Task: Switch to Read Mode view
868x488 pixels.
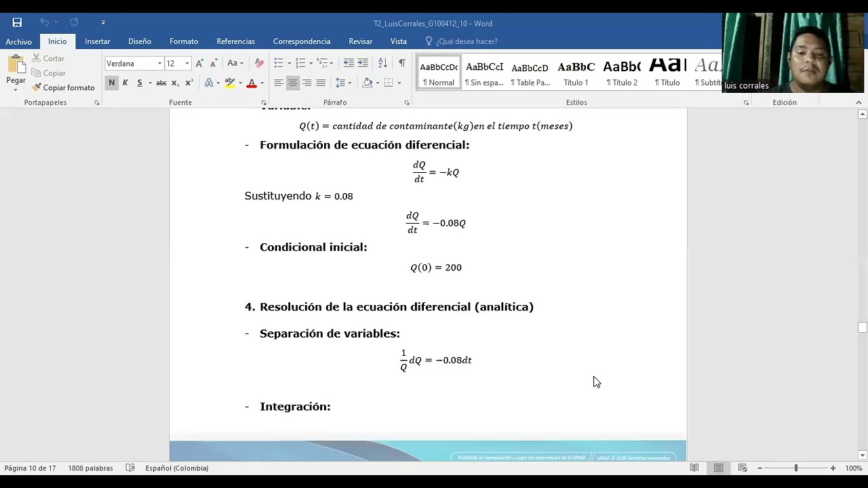Action: pos(694,468)
